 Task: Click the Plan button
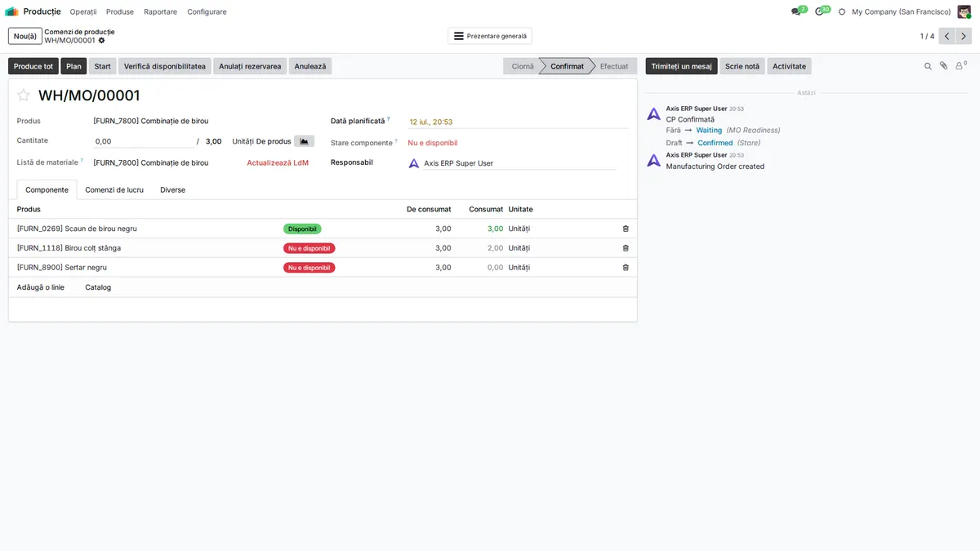(x=73, y=66)
